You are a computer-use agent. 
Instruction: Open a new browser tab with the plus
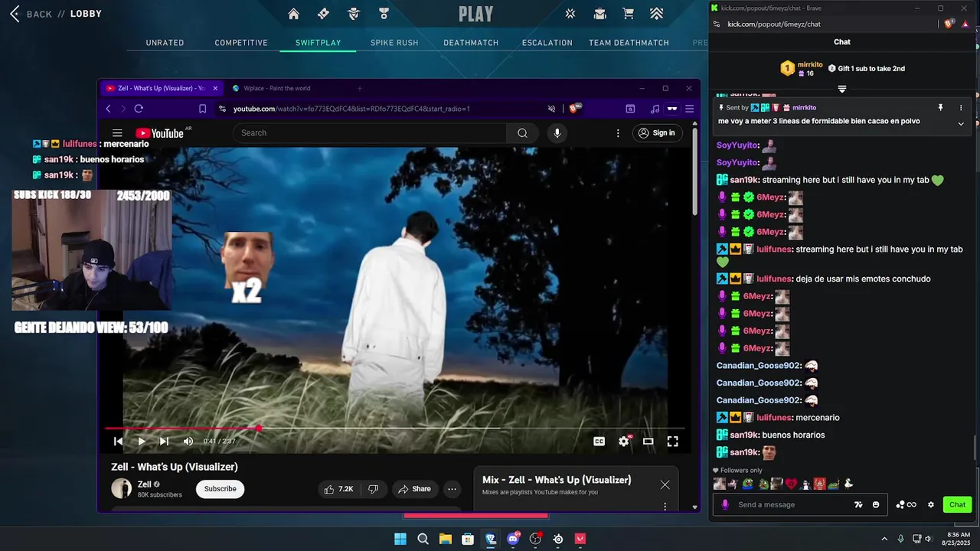360,88
